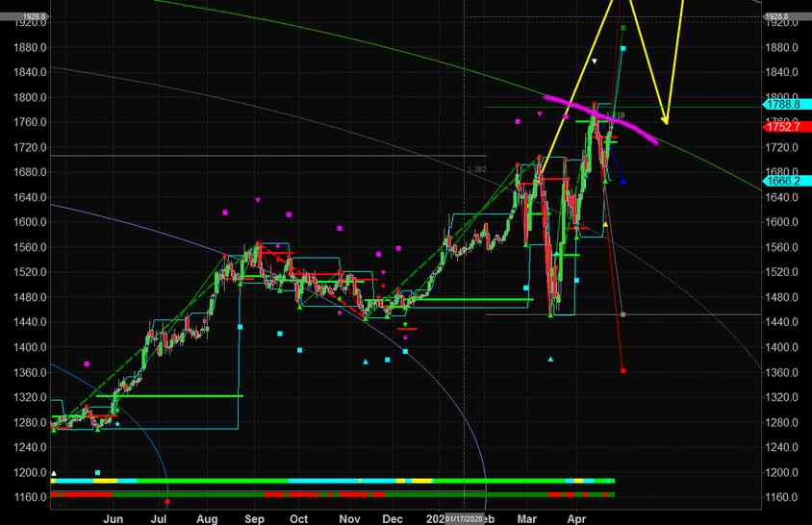Click the magenta square marker above June candles

pyautogui.click(x=88, y=363)
